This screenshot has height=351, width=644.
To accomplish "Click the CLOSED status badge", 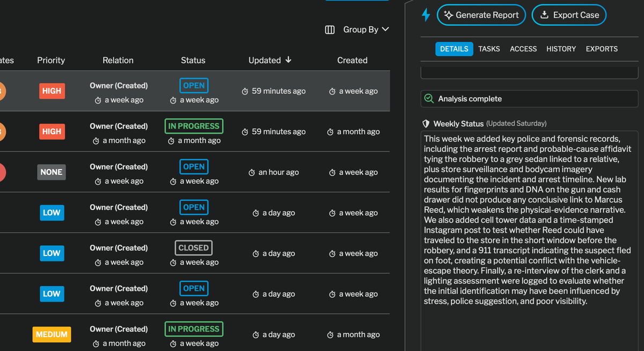I will coord(193,247).
